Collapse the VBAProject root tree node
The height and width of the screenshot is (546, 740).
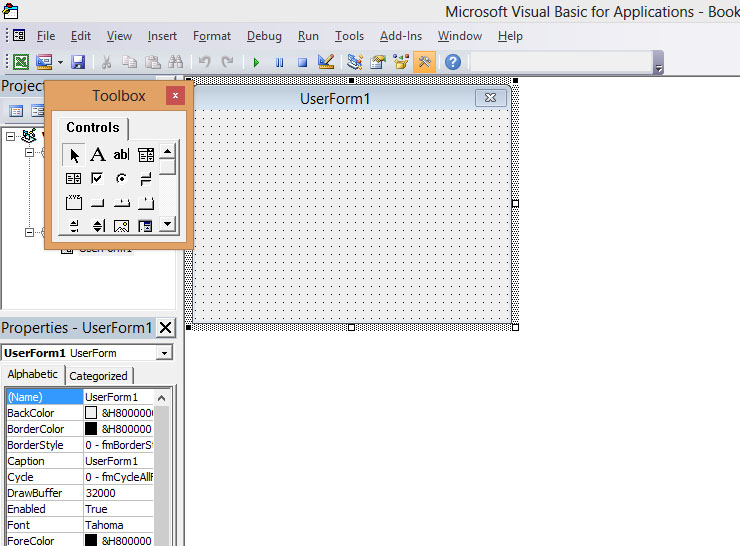click(10, 136)
